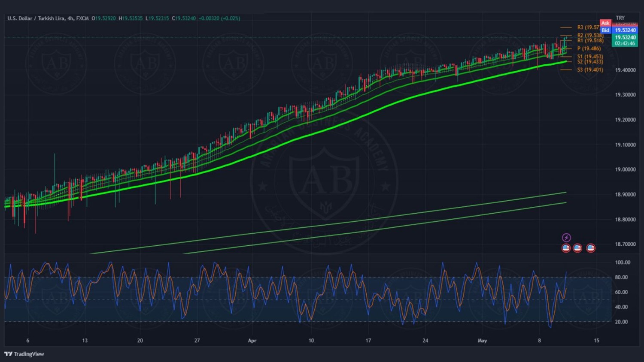644x362 pixels.
Task: Click the TRY currency label on price axis
Action: pos(620,18)
